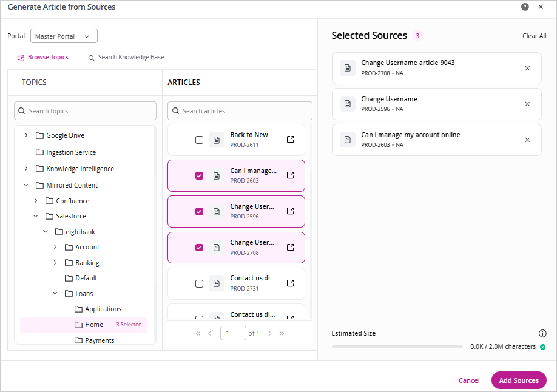Collapse the Loans folder

[x=55, y=294]
